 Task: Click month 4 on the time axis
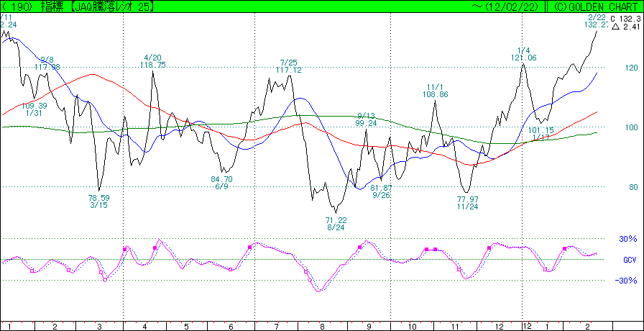145,326
